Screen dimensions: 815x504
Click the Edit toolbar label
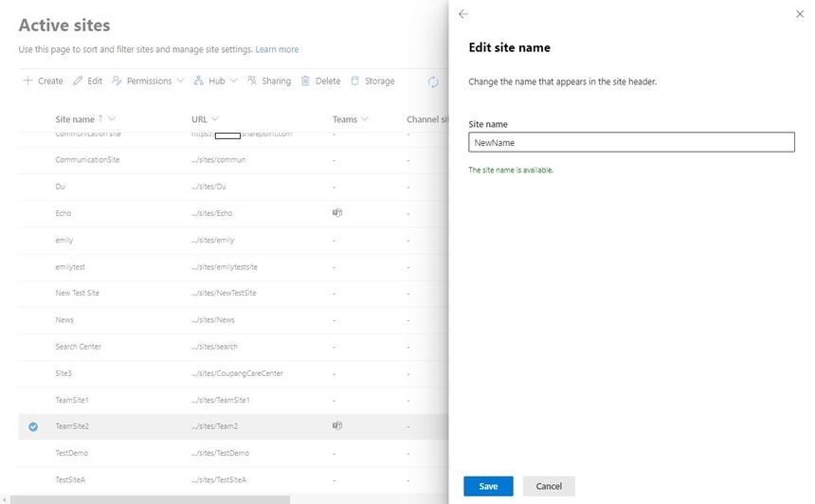click(x=95, y=81)
